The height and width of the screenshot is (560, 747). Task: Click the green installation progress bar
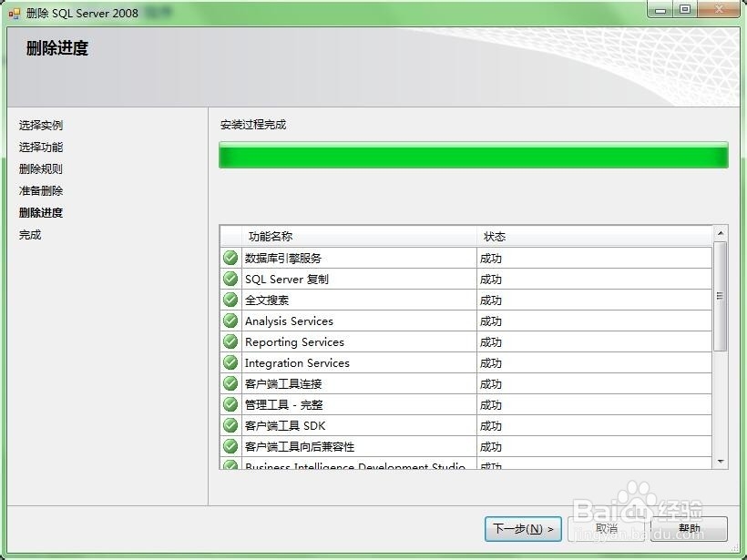pos(473,155)
